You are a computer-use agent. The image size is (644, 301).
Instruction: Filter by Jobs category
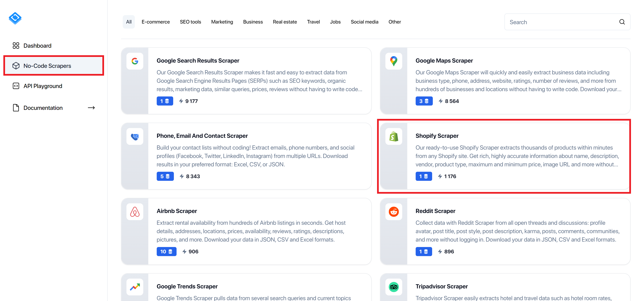pos(335,22)
